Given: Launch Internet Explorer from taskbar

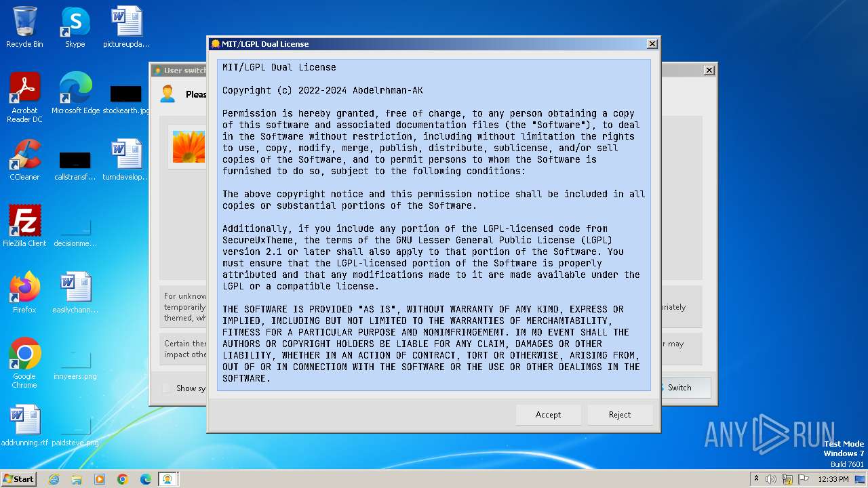Looking at the screenshot, I should 54,479.
